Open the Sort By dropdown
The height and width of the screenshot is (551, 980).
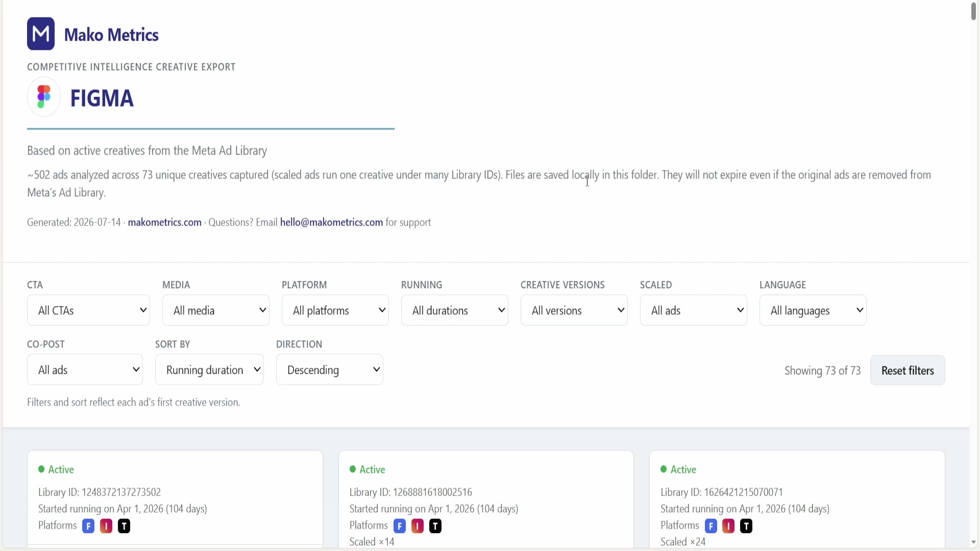click(x=209, y=370)
